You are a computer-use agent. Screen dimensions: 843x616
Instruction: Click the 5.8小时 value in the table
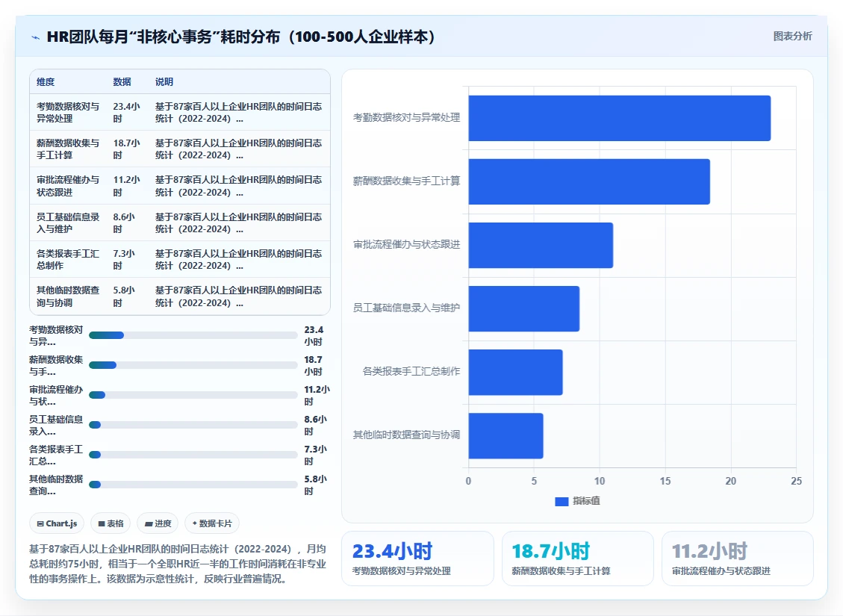point(124,296)
